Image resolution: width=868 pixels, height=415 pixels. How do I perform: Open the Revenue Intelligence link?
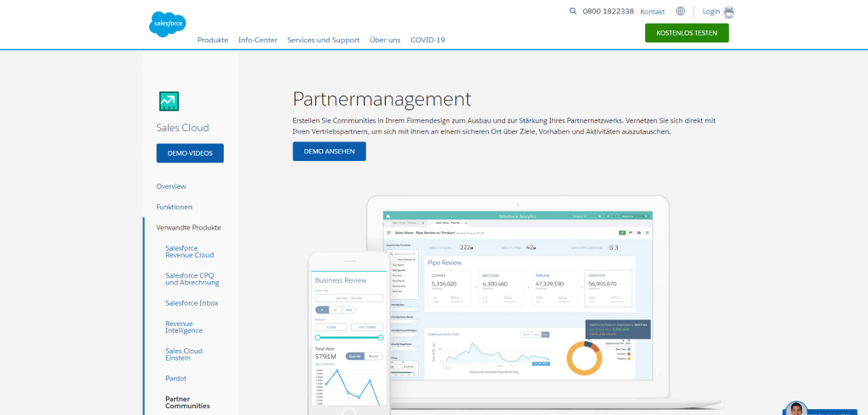click(x=184, y=327)
